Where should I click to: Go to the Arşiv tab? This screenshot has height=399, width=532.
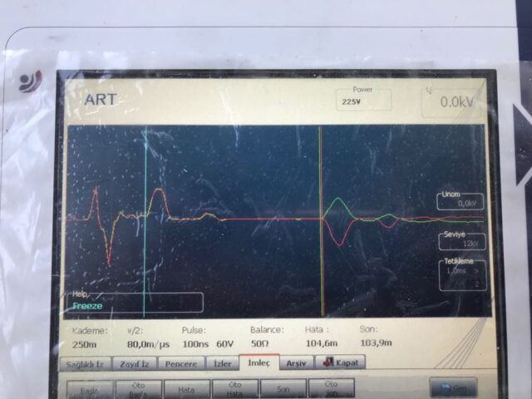[x=297, y=363]
